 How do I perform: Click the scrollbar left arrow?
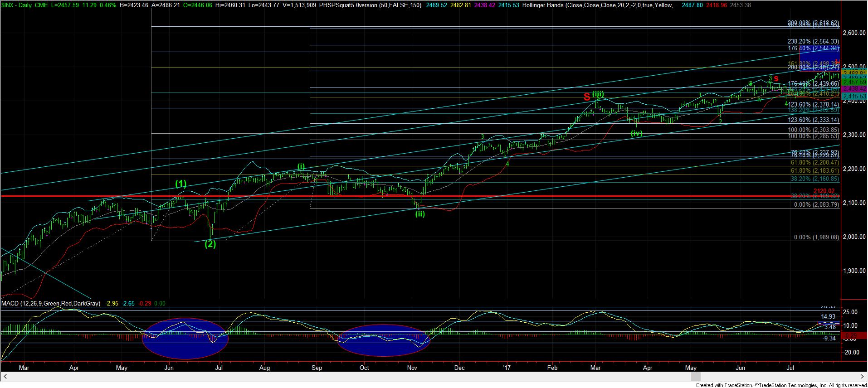click(5, 377)
